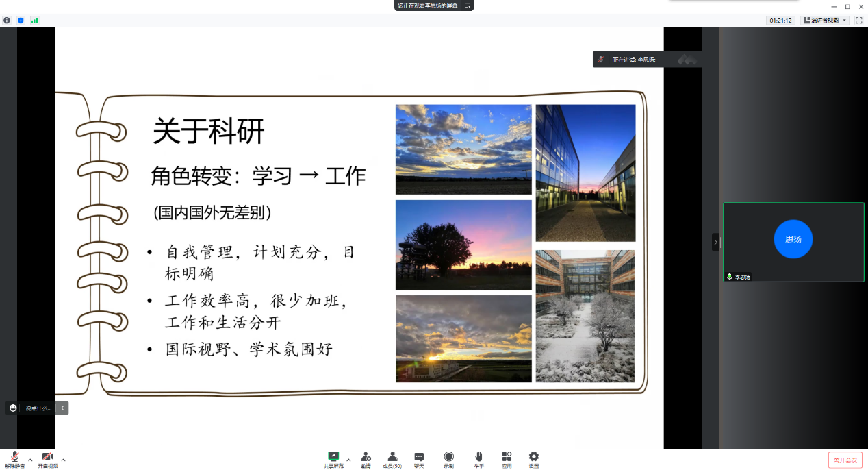Screen dimensions: 868x470
Task: Start recording with 录制 icon
Action: tap(448, 459)
